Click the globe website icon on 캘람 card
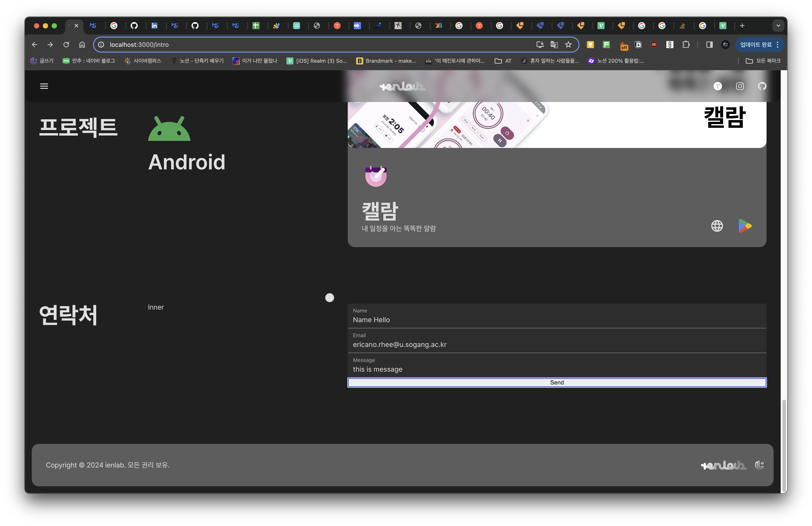The width and height of the screenshot is (812, 526). click(717, 226)
